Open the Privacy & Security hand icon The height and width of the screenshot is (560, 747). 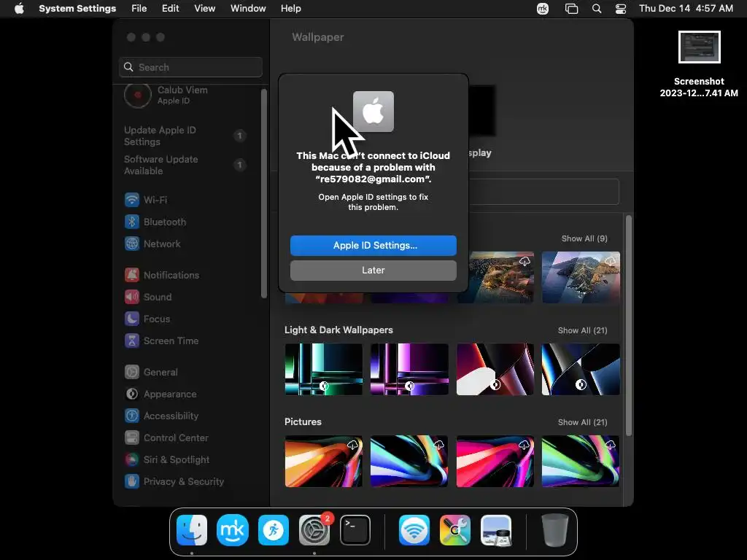tap(132, 482)
